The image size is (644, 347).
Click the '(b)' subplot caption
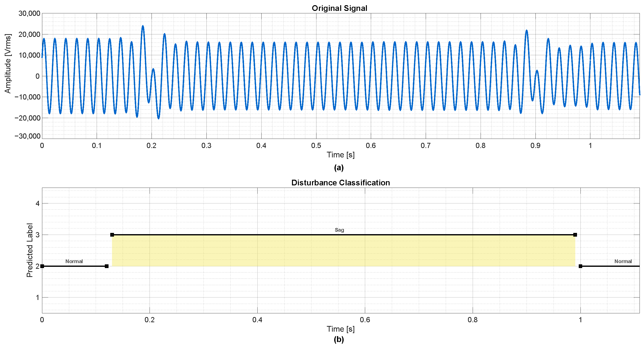[x=339, y=339]
